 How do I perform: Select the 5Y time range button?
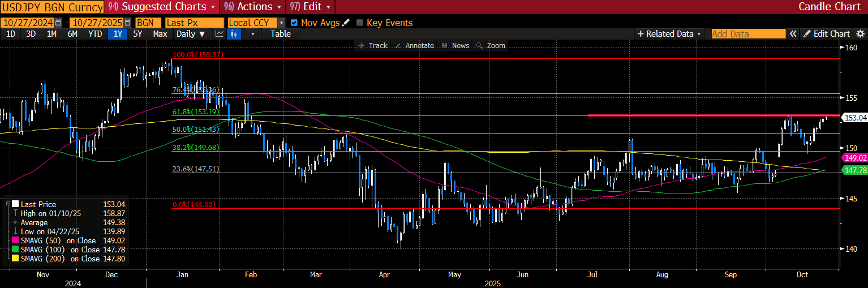[x=137, y=34]
